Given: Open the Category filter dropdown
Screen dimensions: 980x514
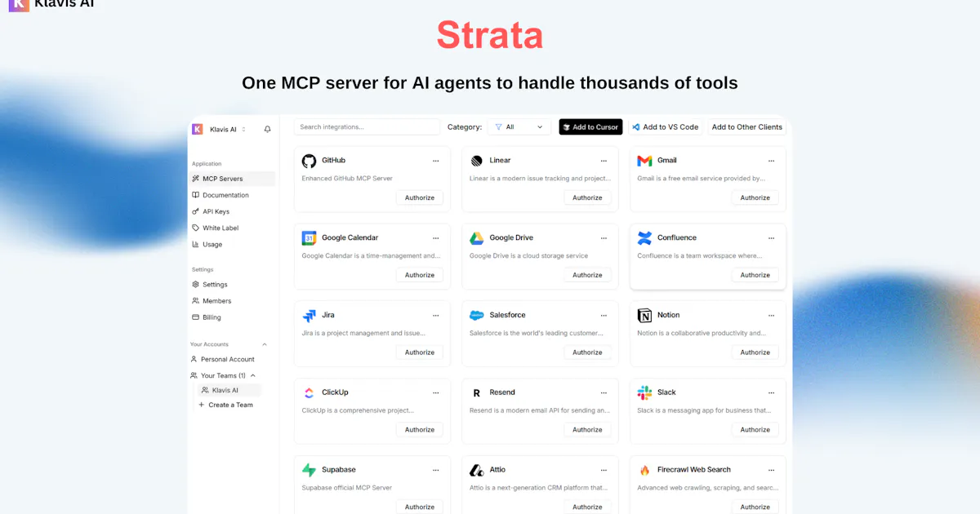Looking at the screenshot, I should click(519, 127).
